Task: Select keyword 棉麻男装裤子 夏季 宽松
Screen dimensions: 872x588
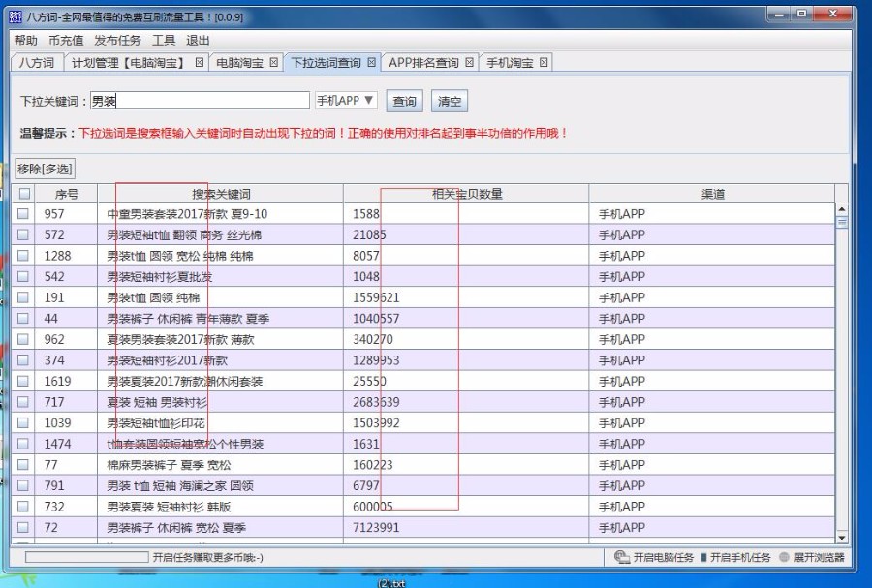Action: pos(169,465)
